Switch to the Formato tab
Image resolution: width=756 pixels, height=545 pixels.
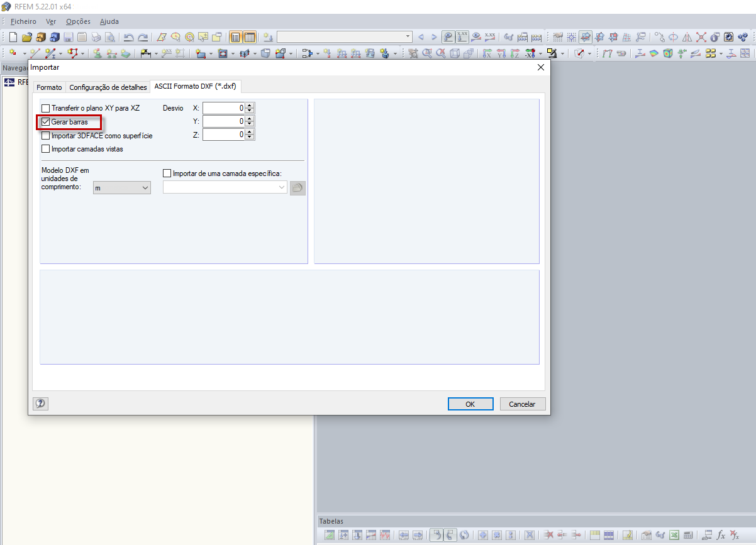click(x=49, y=87)
